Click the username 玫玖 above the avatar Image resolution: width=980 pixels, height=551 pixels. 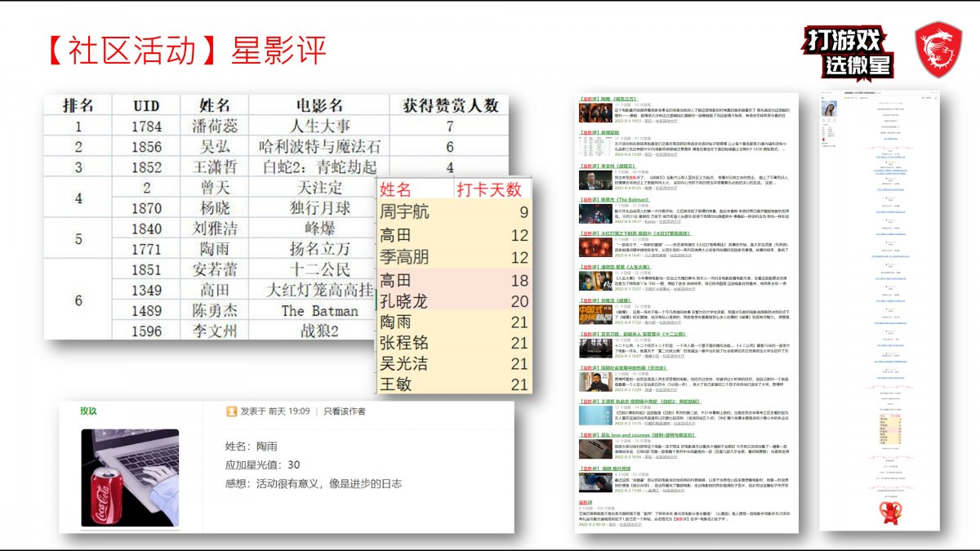click(x=88, y=411)
